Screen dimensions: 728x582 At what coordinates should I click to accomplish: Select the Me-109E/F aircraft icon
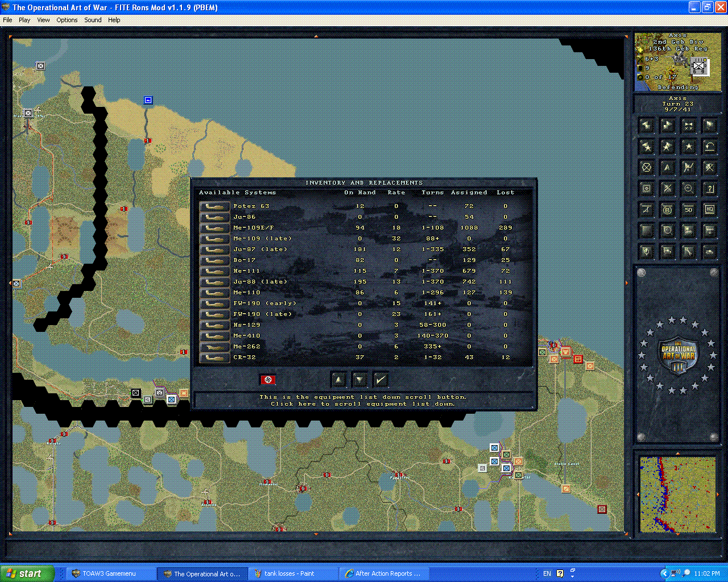pos(214,227)
